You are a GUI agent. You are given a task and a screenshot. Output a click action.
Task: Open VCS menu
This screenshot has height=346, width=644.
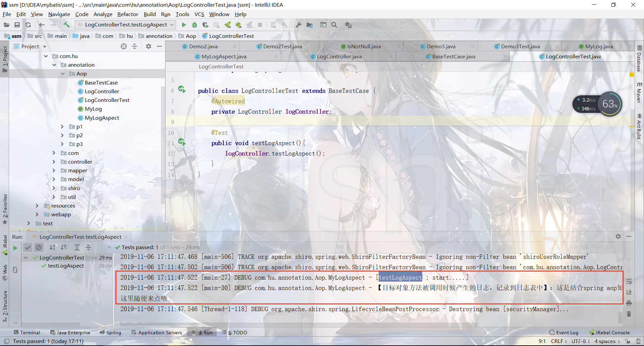[199, 14]
